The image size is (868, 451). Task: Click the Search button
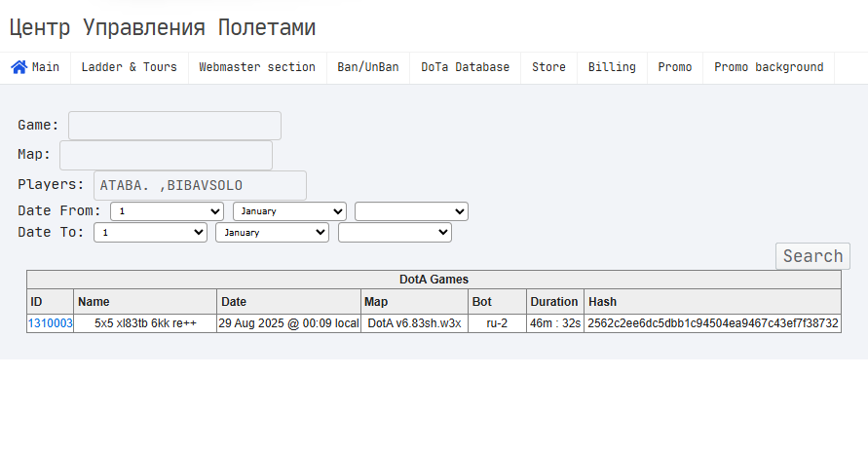812,256
